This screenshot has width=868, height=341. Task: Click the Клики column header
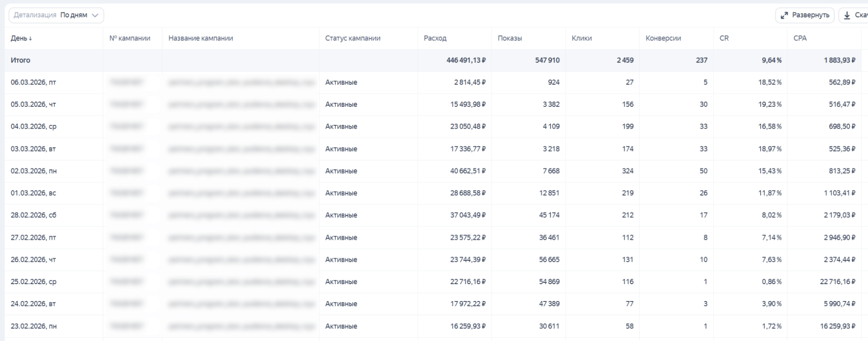click(581, 38)
